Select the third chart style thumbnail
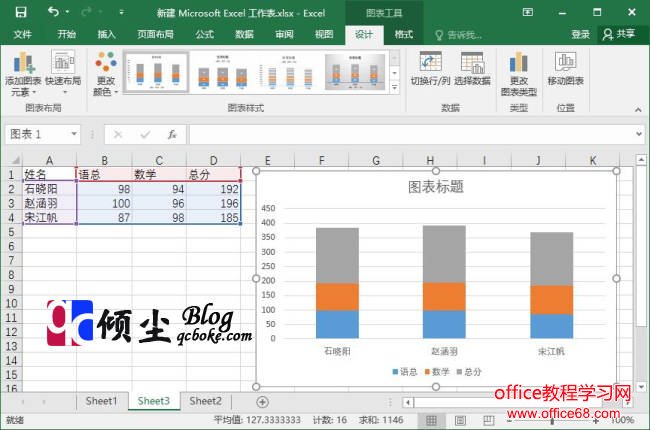650x430 pixels. pyautogui.click(x=289, y=72)
